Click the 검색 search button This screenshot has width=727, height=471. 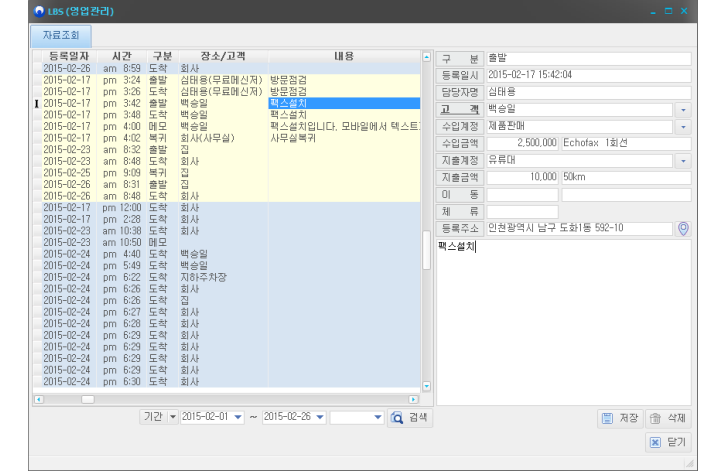(409, 418)
